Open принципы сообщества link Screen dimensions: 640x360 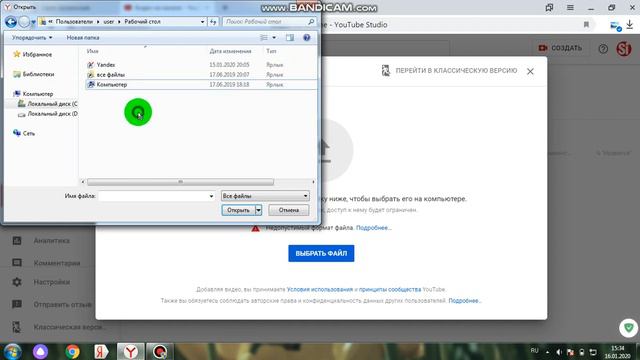point(390,289)
